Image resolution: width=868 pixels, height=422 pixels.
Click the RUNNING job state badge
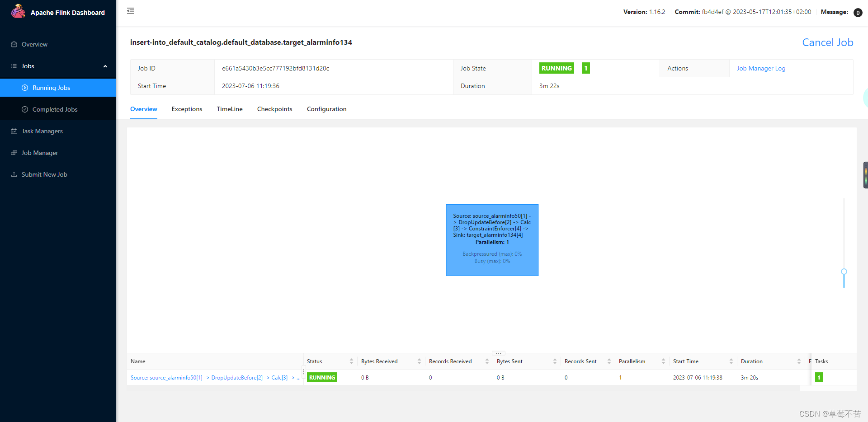pos(557,68)
